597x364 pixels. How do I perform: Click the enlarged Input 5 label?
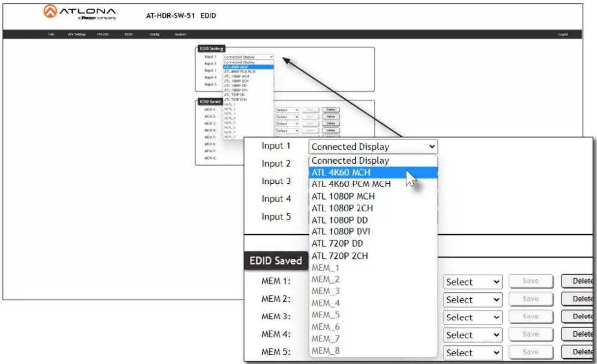[x=276, y=217]
